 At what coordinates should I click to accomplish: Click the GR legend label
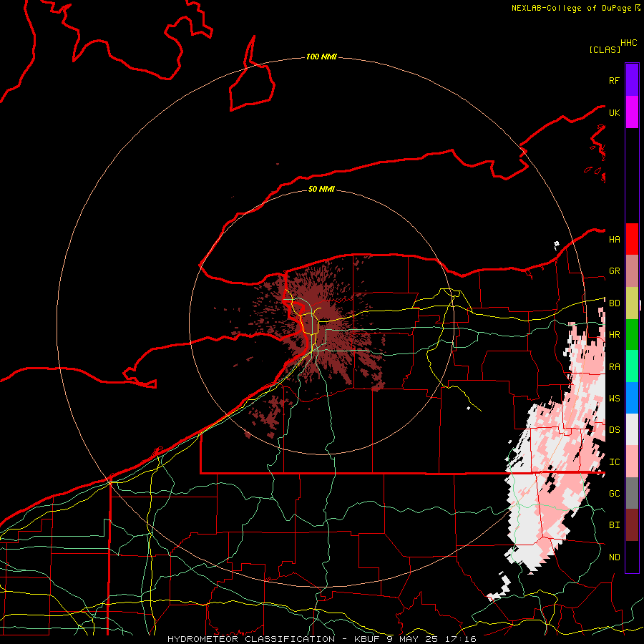click(614, 271)
